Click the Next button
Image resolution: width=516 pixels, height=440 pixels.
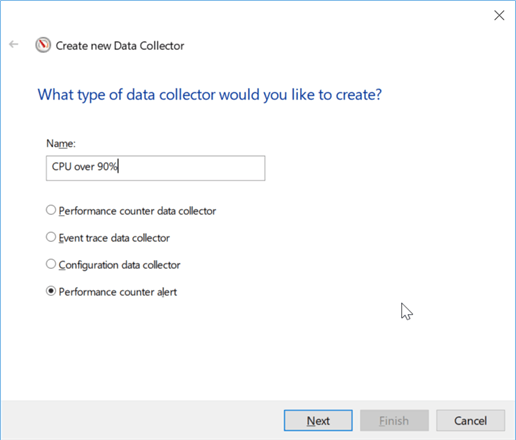[x=318, y=421]
